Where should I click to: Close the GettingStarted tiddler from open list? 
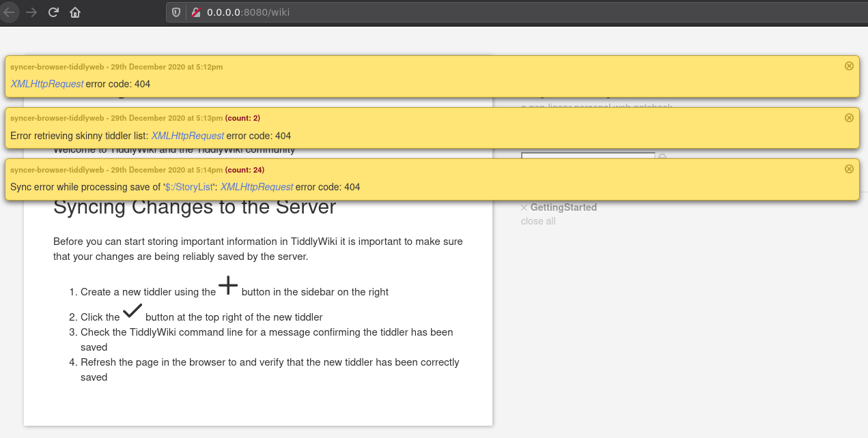(524, 207)
